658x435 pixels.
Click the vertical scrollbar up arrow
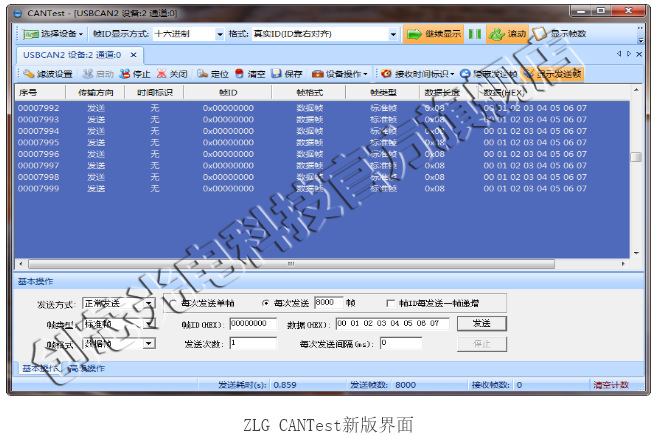coord(636,90)
